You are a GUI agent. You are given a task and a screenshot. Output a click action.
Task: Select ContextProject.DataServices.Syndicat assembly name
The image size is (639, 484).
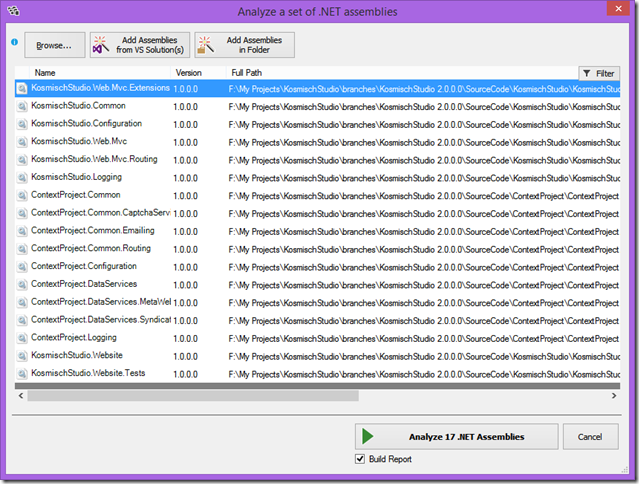(x=101, y=319)
